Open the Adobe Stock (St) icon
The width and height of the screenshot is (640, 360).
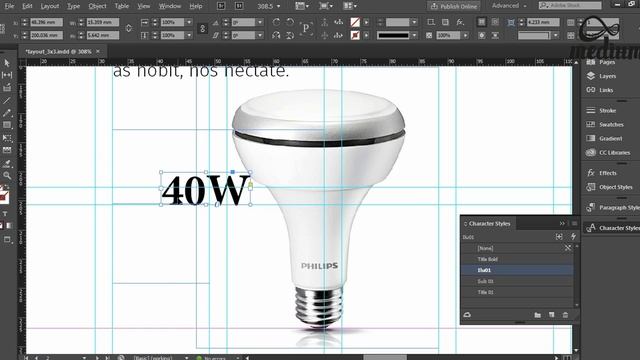tap(239, 6)
